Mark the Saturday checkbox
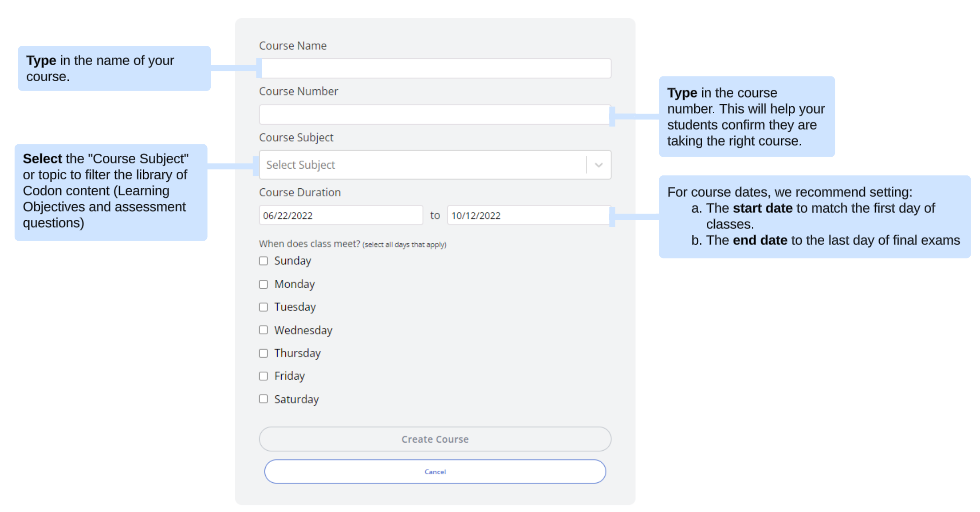 coord(264,399)
